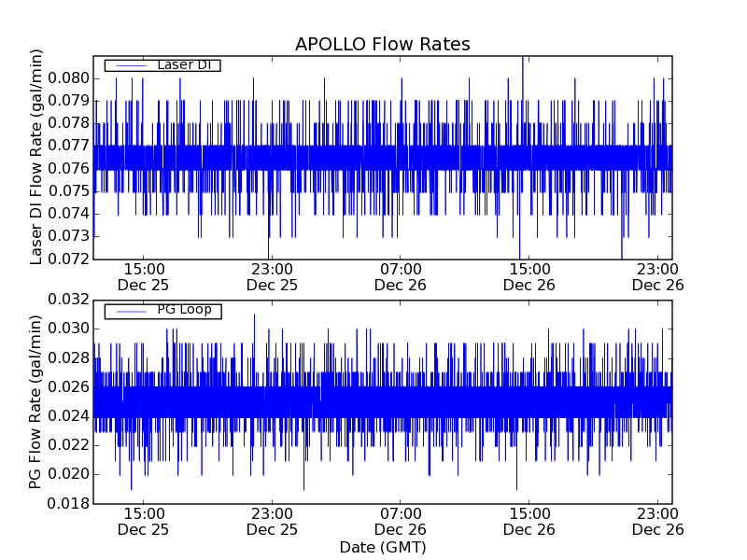Select the Laser DI legend label
Image resolution: width=747 pixels, height=560 pixels.
[183, 64]
